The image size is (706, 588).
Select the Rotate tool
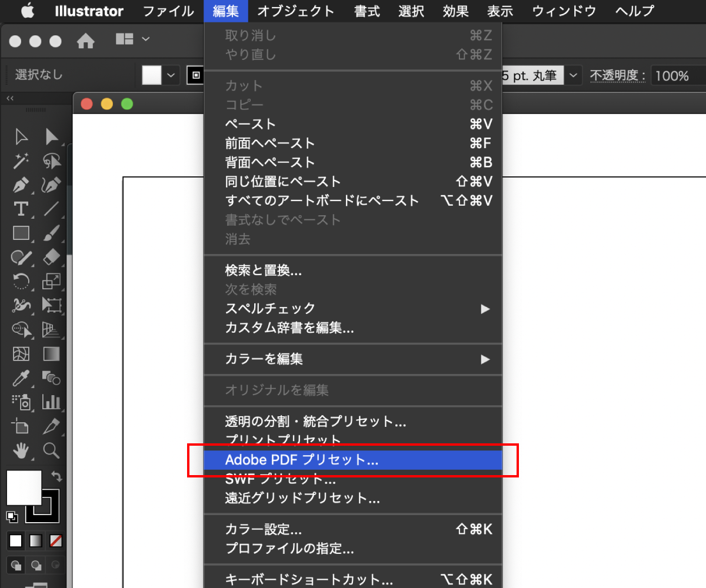pos(22,281)
